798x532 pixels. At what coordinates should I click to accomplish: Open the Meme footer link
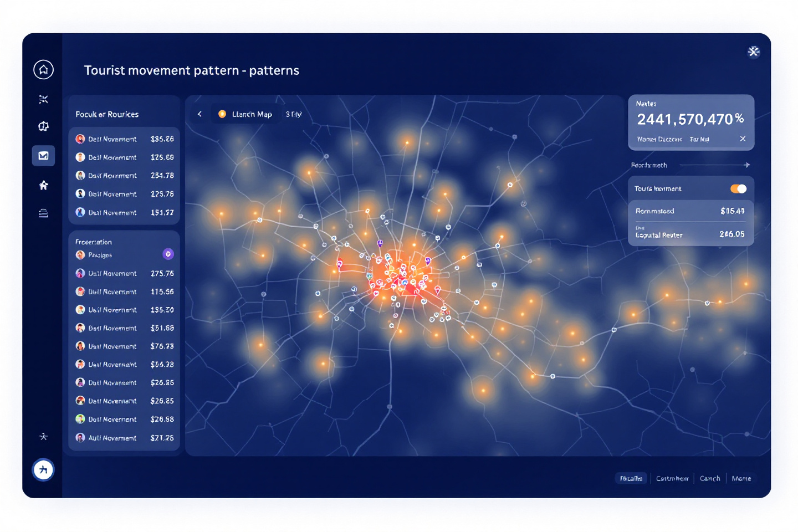click(741, 478)
